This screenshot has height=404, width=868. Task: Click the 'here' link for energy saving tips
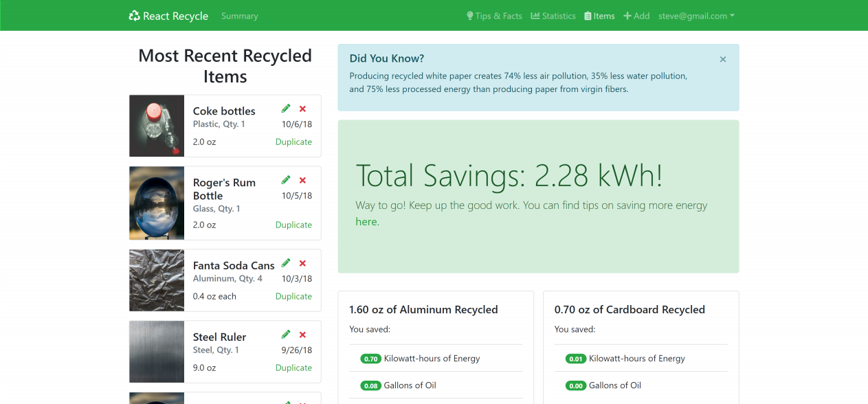point(366,221)
